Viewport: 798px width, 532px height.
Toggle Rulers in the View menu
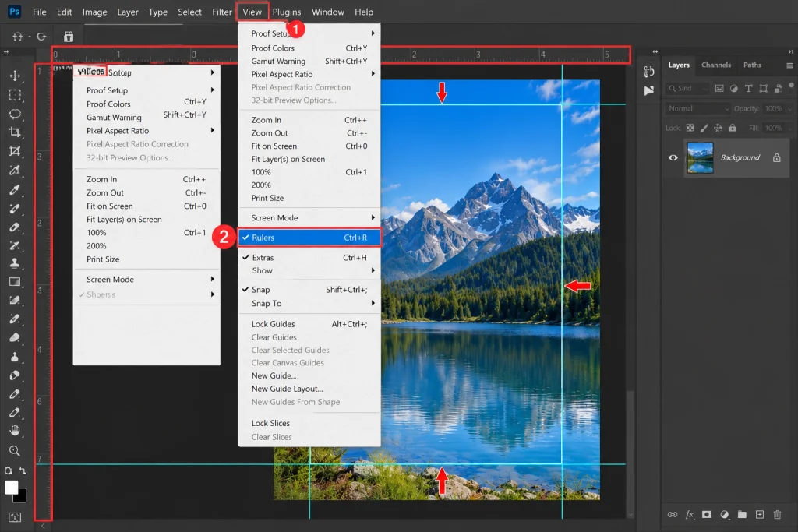[309, 238]
